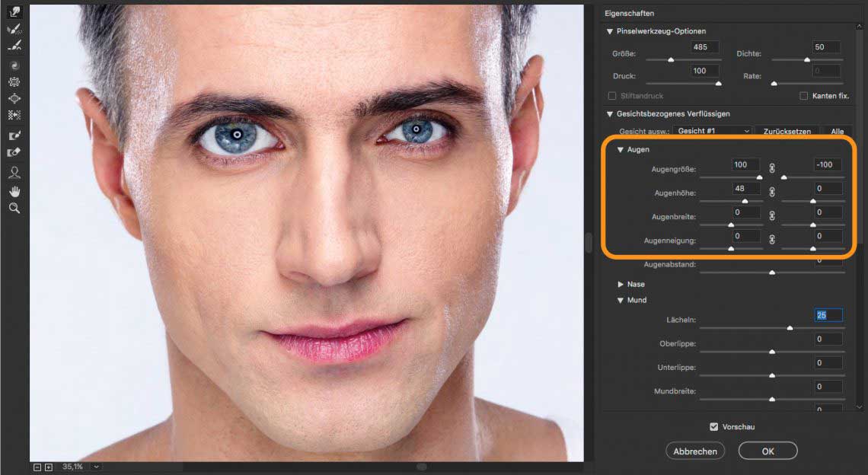Select the Pucker tool
This screenshot has width=868, height=475.
coord(14,82)
